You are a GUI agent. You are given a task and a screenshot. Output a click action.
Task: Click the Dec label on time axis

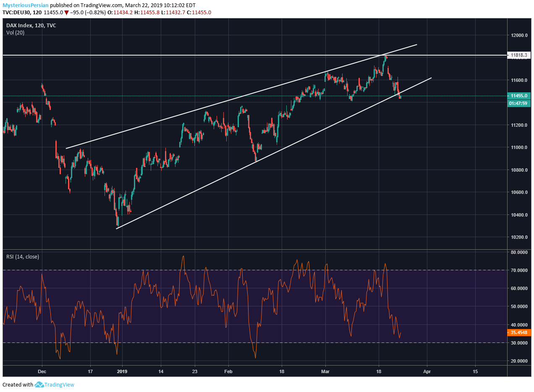(x=42, y=371)
